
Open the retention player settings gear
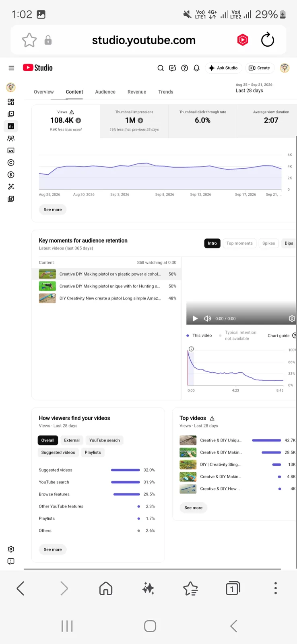[x=292, y=318]
